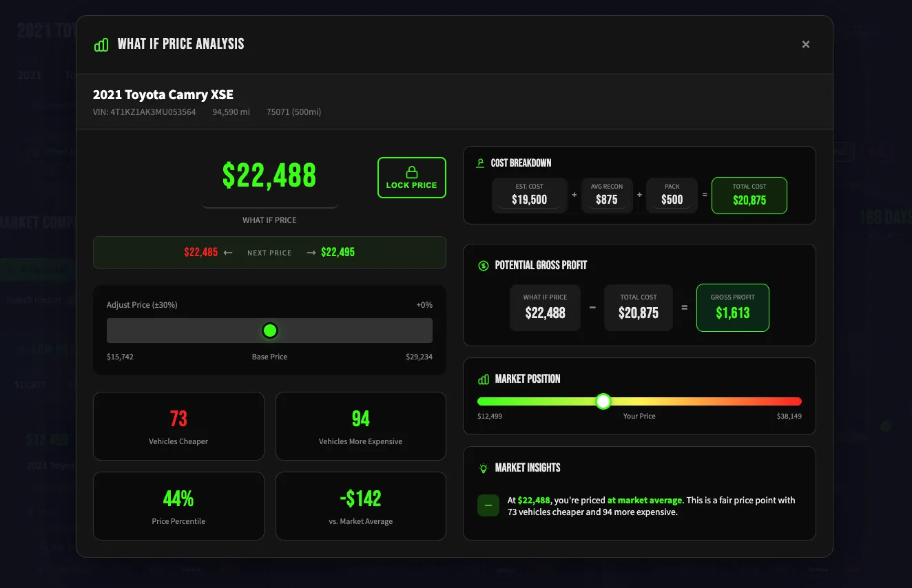Image resolution: width=912 pixels, height=588 pixels.
Task: Click the Base Price label under the slider
Action: (x=269, y=357)
